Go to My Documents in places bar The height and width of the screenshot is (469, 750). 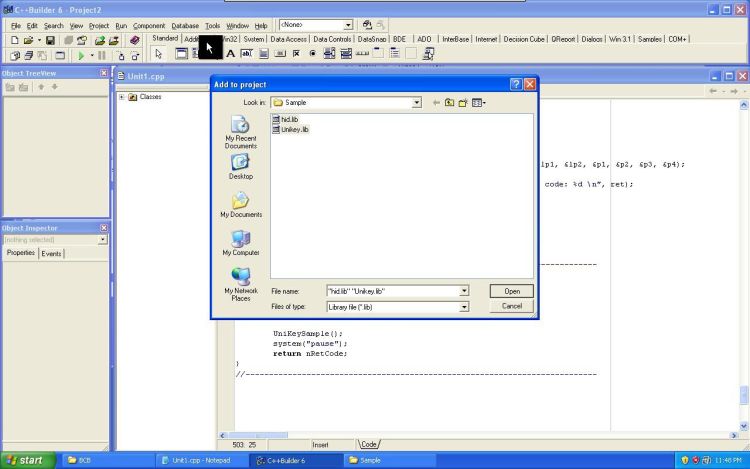point(241,205)
